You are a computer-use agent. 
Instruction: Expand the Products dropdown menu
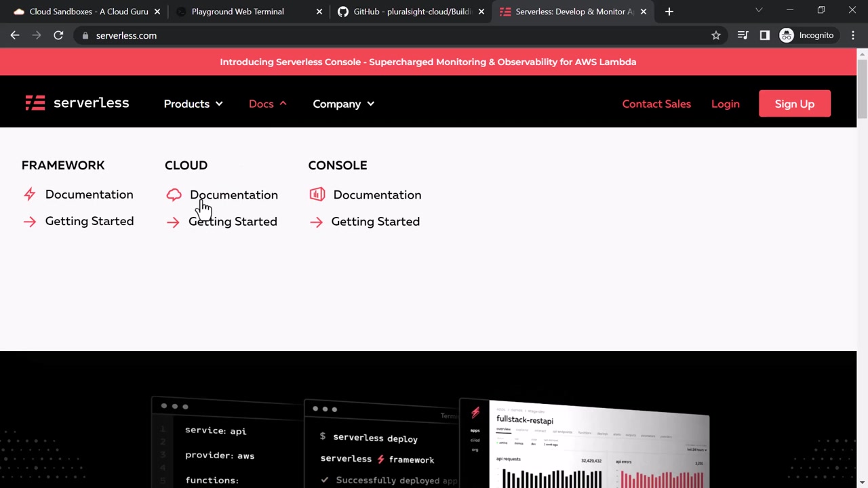pos(193,104)
